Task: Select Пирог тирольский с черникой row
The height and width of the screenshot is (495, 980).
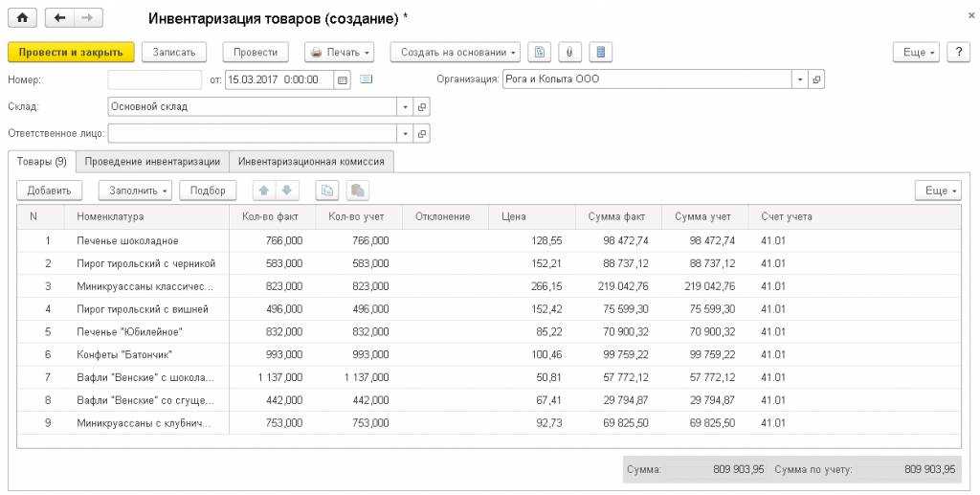Action: [489, 263]
